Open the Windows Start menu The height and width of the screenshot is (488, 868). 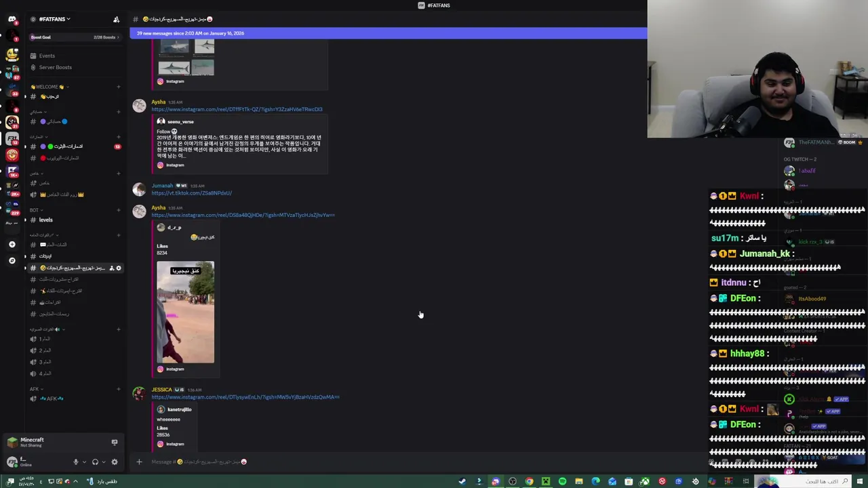coord(859,481)
